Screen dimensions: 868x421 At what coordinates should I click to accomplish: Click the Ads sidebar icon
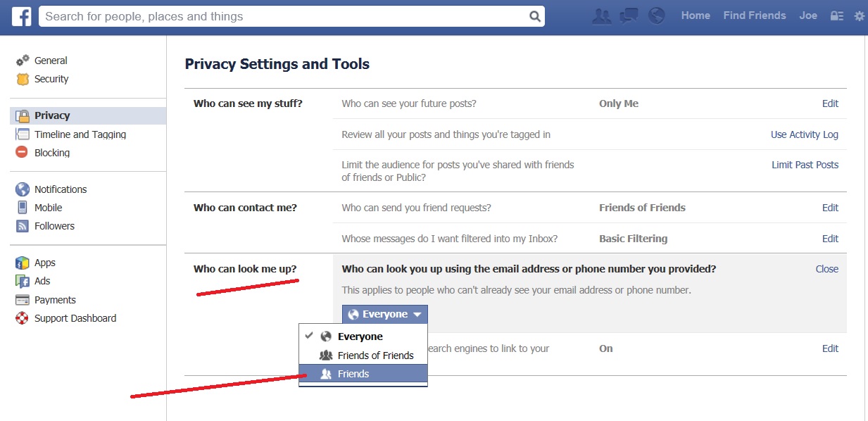coord(23,282)
